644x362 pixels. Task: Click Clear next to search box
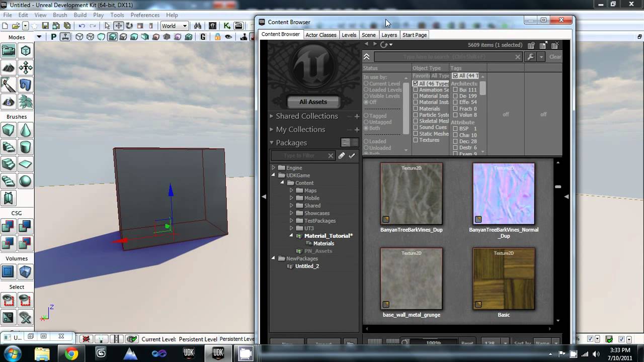(555, 57)
